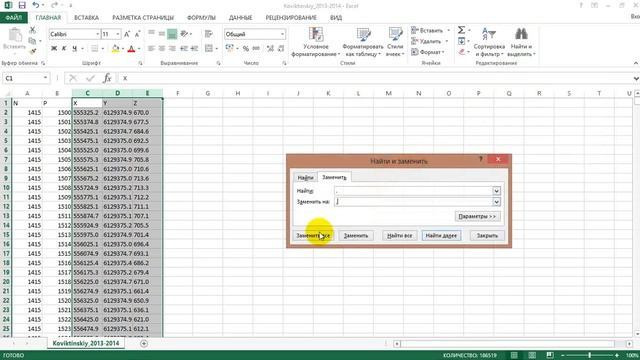The height and width of the screenshot is (360, 640).
Task: Click the Заменить на input field
Action: coord(413,202)
